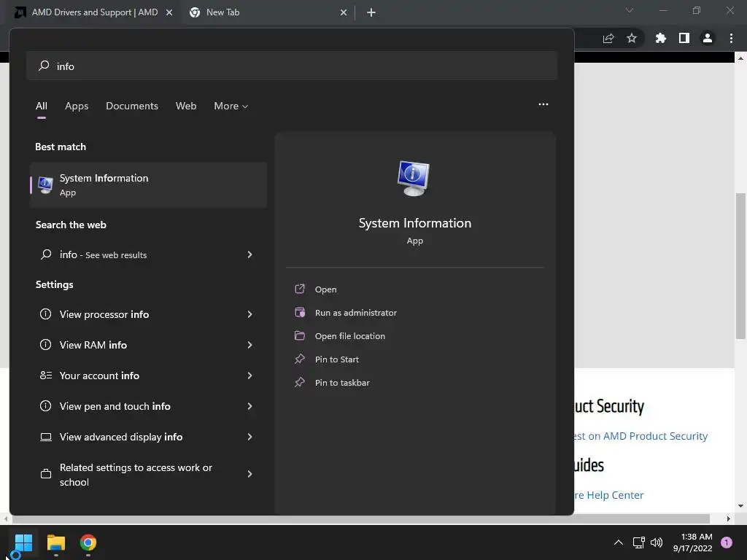Open notification center badge
747x560 pixels.
point(727,542)
